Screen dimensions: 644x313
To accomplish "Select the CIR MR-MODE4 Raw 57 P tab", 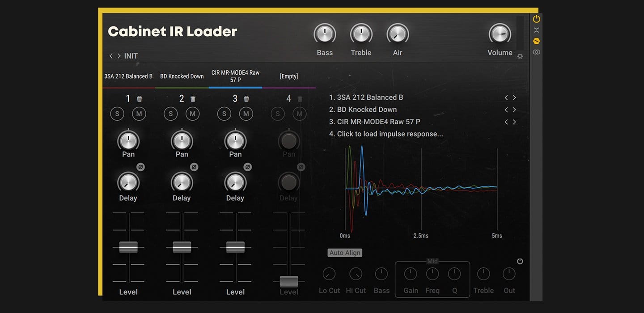I will point(235,76).
